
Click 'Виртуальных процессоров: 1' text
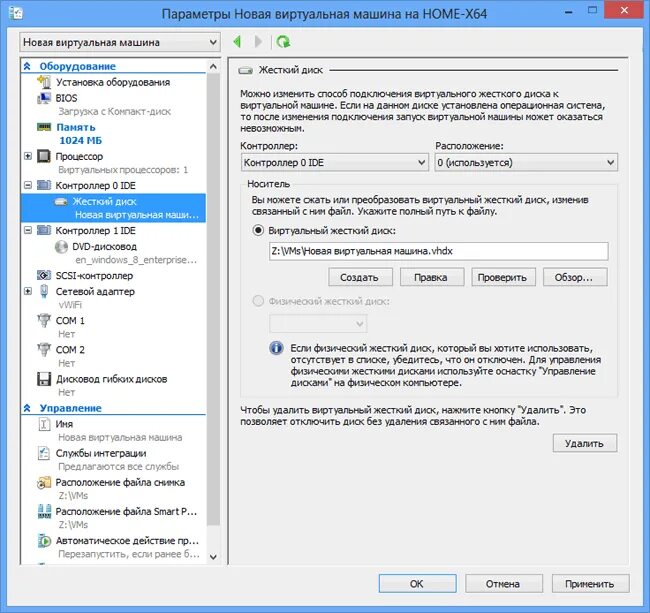pos(123,170)
